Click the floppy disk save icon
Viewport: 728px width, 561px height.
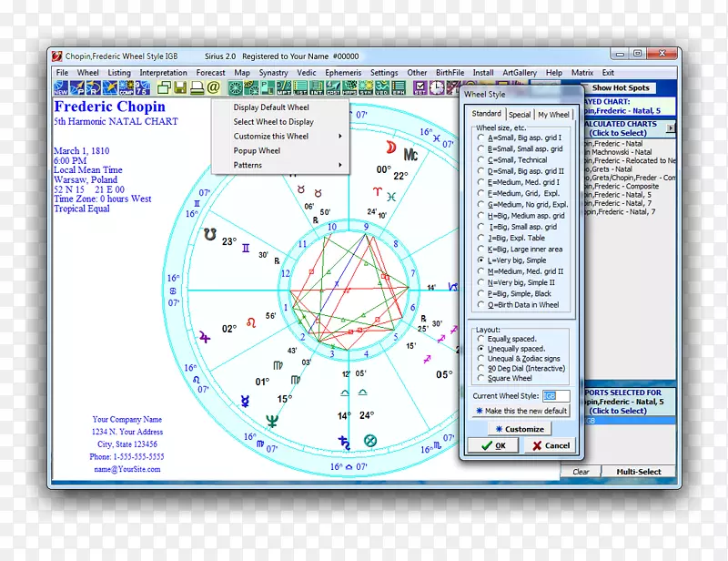(180, 88)
